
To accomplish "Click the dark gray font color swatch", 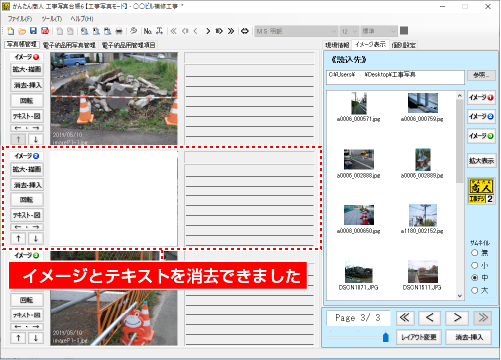I will [x=404, y=31].
